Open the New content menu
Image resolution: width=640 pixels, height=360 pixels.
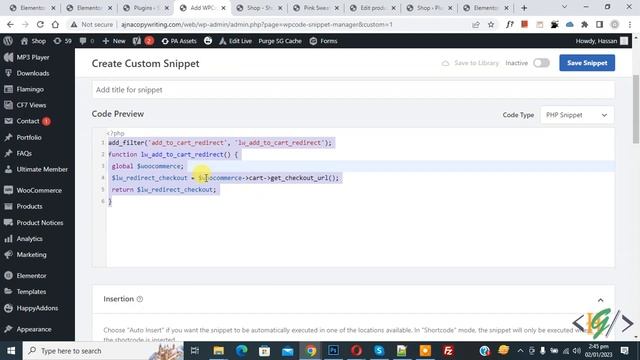[x=114, y=41]
